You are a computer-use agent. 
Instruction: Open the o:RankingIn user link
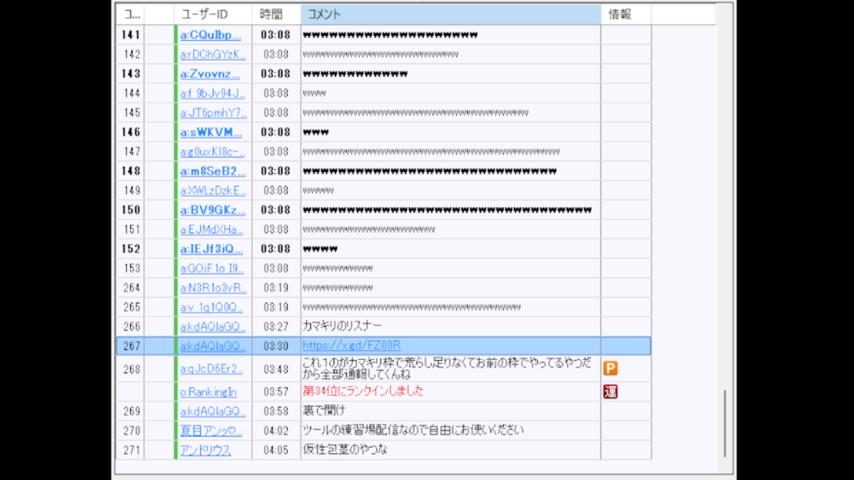(x=208, y=392)
